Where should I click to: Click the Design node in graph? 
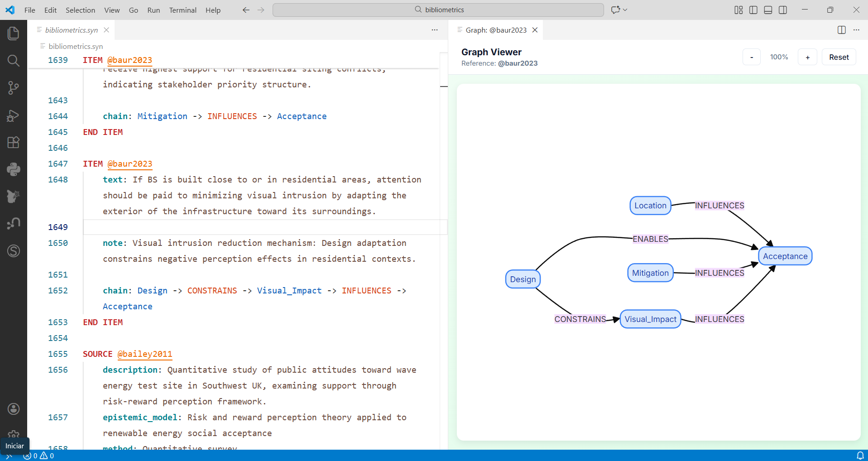[523, 279]
